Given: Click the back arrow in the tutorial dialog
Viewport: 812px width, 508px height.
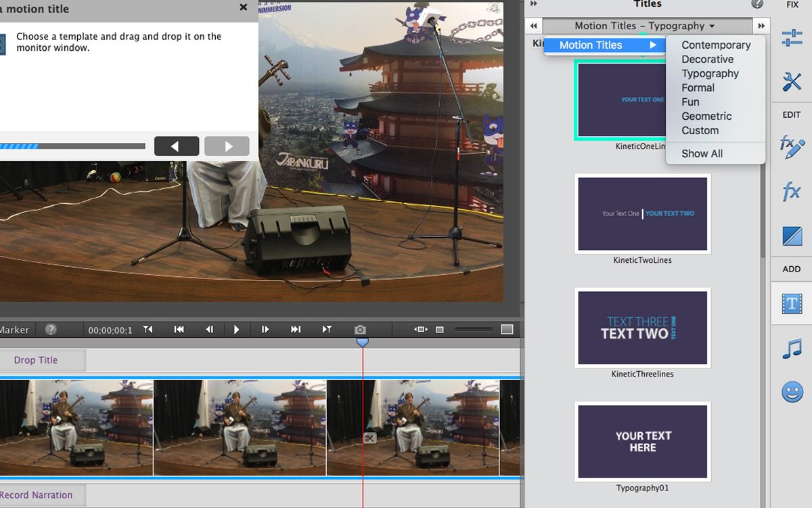Looking at the screenshot, I should (x=177, y=146).
